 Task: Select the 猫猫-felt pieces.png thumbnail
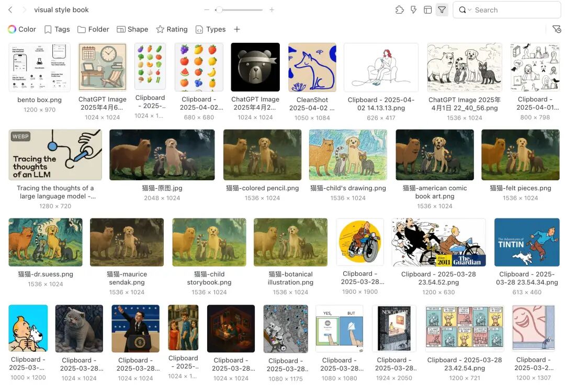[x=521, y=155]
